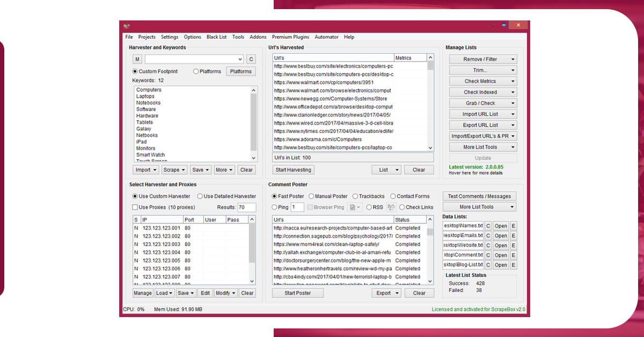
Task: Click the Start Harvesting button
Action: [293, 170]
